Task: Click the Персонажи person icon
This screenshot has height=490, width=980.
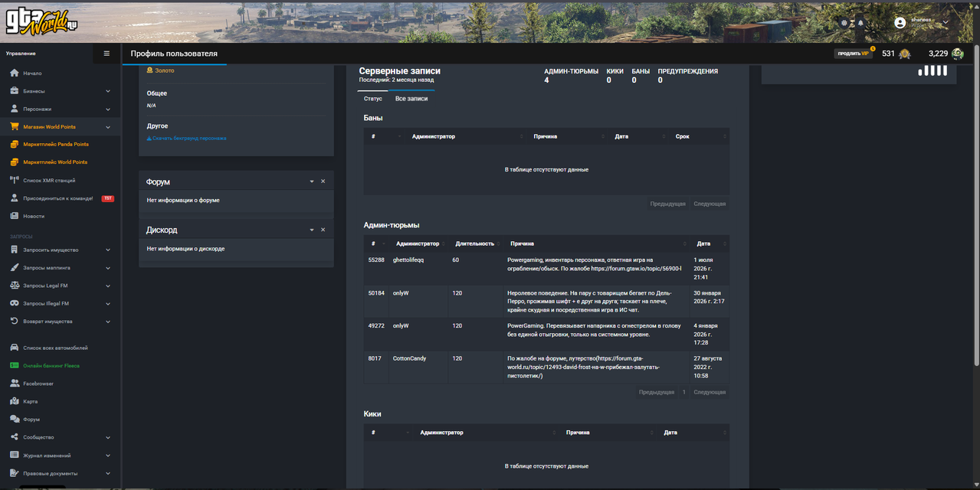Action: click(14, 109)
